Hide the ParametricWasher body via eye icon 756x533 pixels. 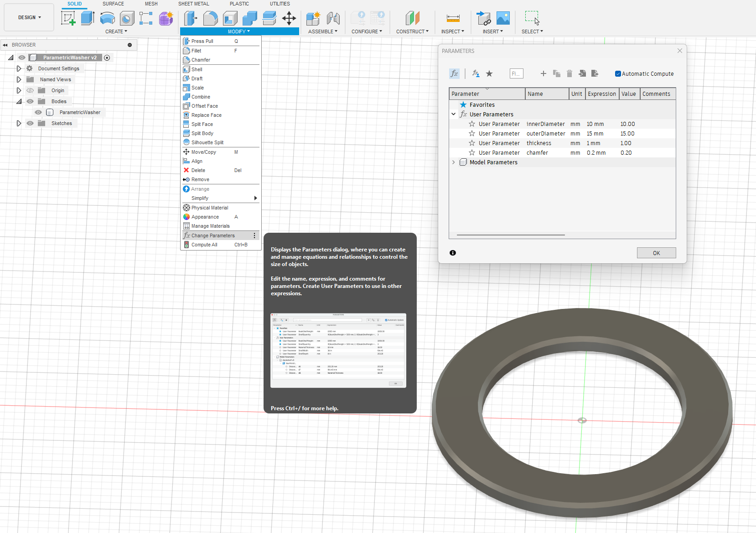click(x=38, y=112)
